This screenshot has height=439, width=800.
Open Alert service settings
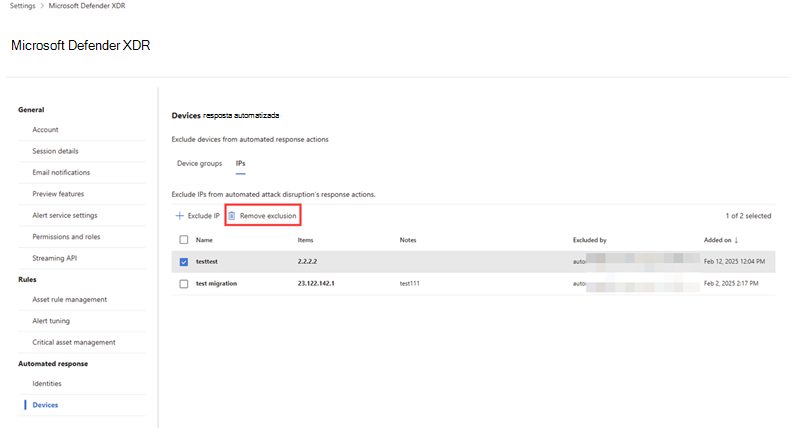point(65,215)
